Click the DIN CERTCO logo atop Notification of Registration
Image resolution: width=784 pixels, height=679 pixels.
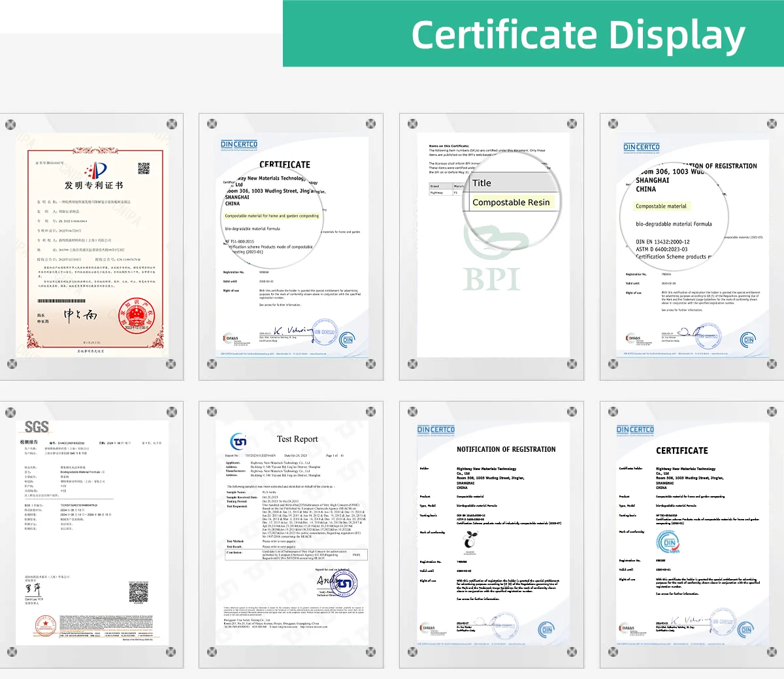436,430
